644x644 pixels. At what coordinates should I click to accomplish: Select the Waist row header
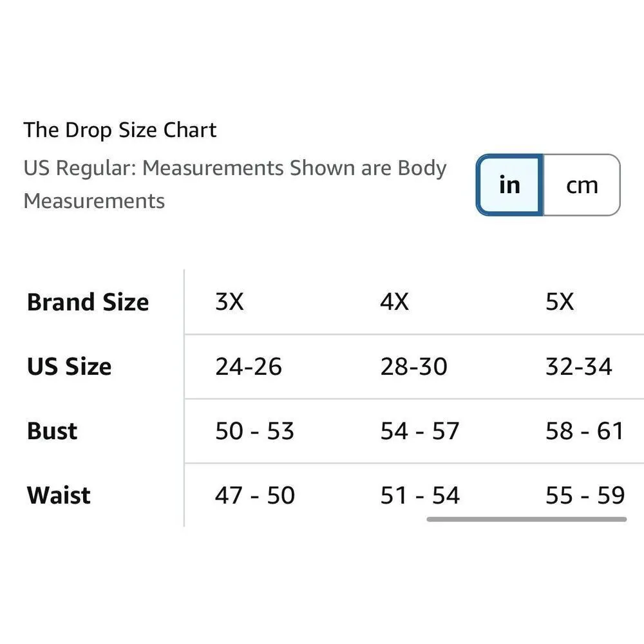pyautogui.click(x=57, y=495)
